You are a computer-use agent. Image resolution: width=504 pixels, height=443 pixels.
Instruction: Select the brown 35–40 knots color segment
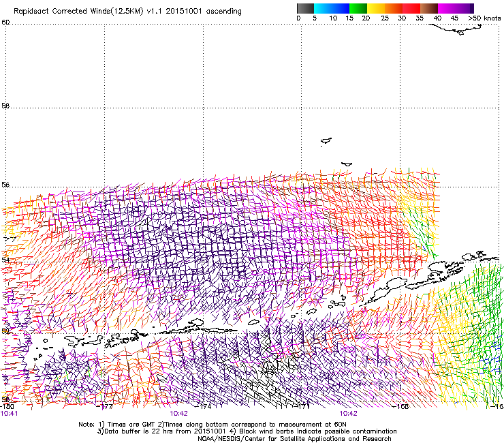pyautogui.click(x=429, y=8)
